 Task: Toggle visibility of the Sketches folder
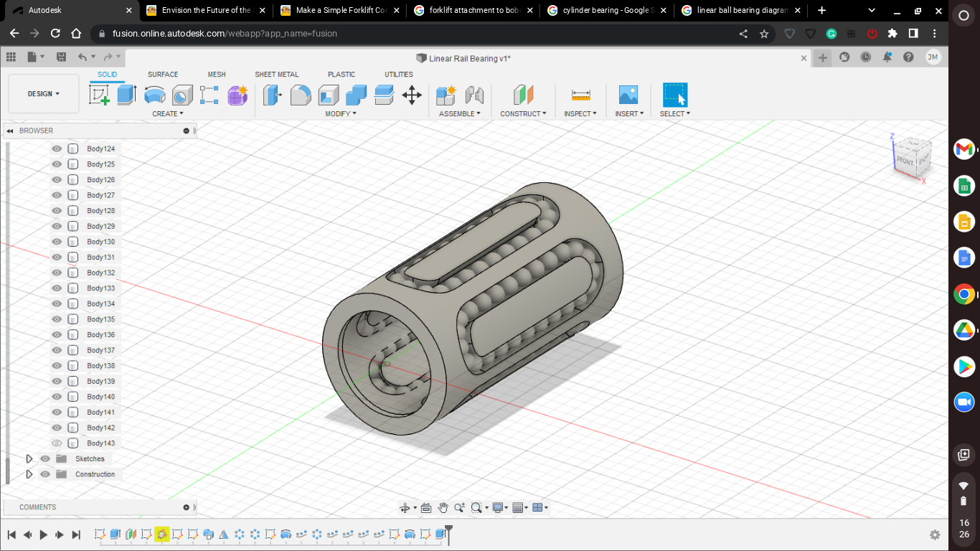coord(44,458)
